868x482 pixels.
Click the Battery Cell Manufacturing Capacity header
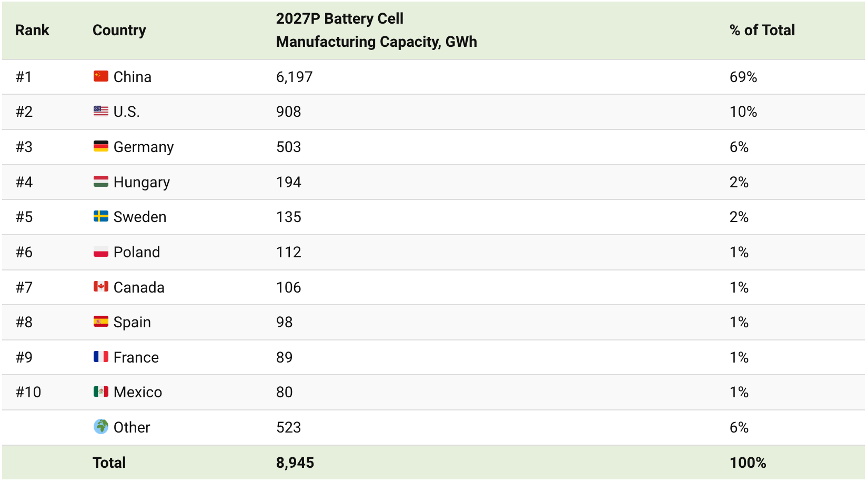(376, 31)
